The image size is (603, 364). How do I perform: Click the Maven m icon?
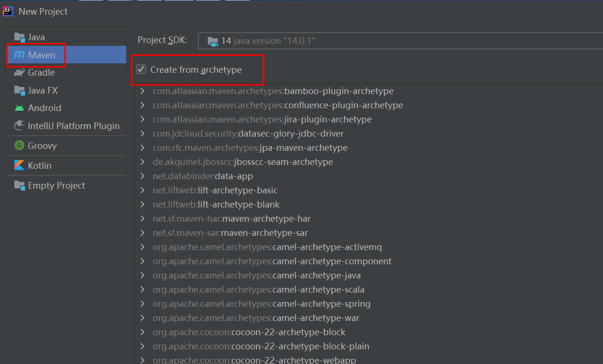(19, 55)
